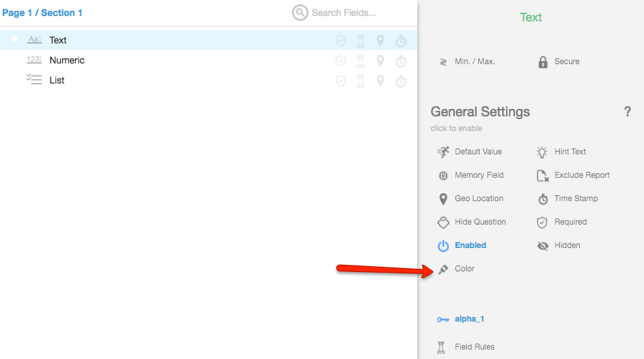The image size is (644, 359).
Task: Click the search magnifier icon
Action: [x=300, y=13]
